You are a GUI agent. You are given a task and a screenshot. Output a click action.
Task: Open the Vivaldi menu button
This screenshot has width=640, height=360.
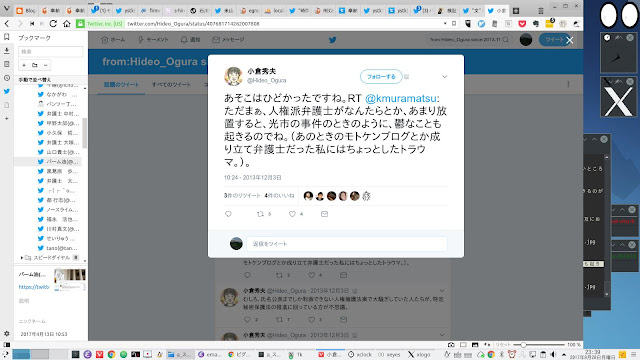tap(6, 8)
